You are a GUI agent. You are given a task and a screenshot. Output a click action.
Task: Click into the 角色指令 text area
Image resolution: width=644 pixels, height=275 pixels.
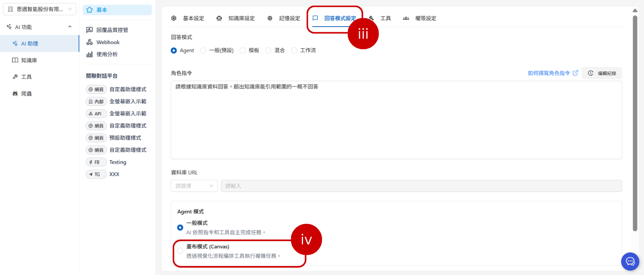pos(396,121)
